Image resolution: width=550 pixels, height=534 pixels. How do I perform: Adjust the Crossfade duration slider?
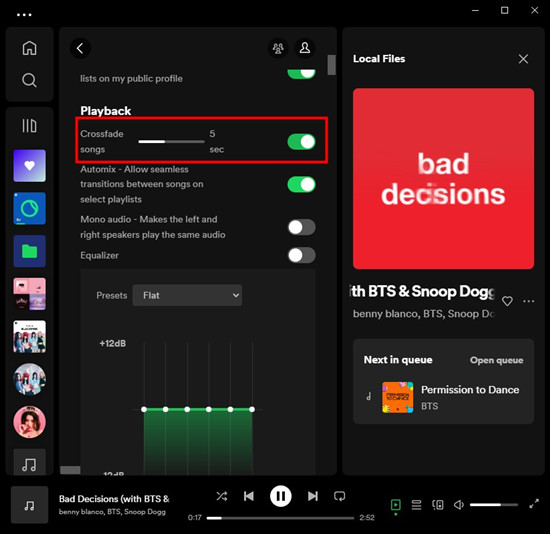coord(171,142)
